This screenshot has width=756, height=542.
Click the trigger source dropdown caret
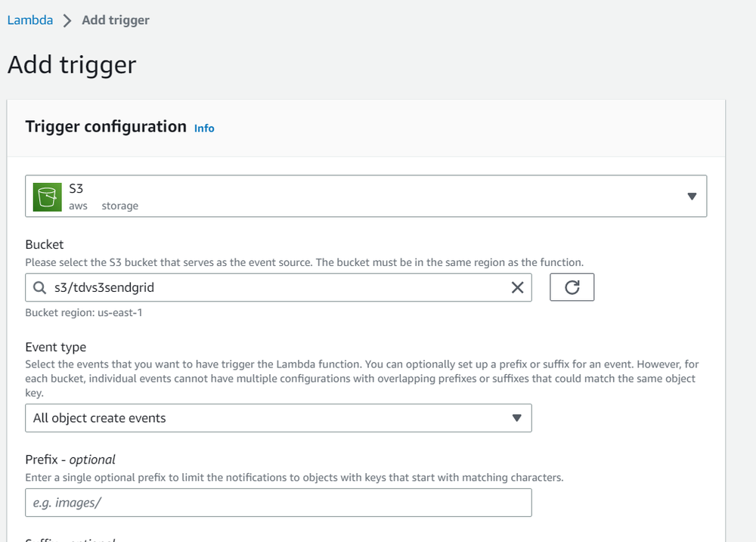692,196
